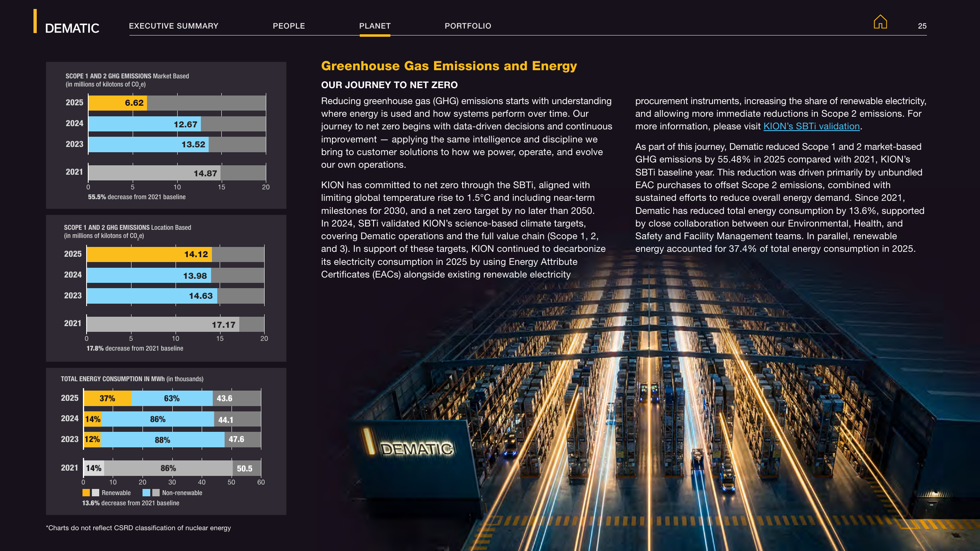Image resolution: width=980 pixels, height=551 pixels.
Task: Click the yellow Renewable legend swatch
Action: pyautogui.click(x=86, y=493)
